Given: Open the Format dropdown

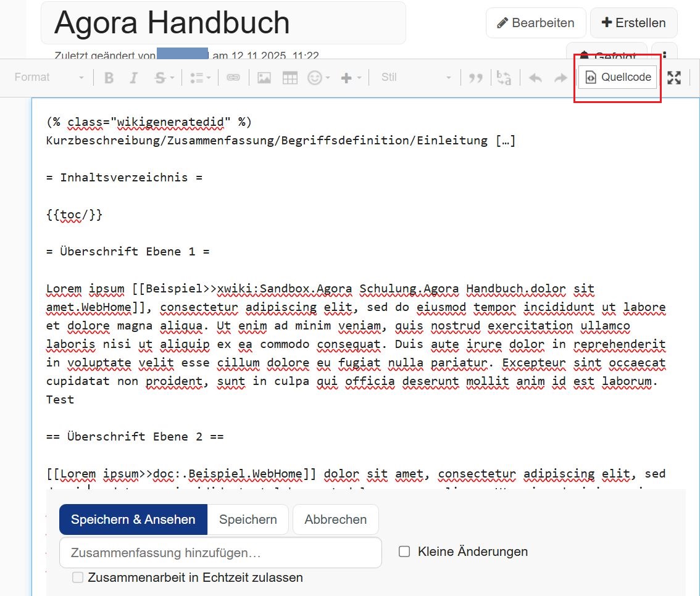Looking at the screenshot, I should (49, 78).
